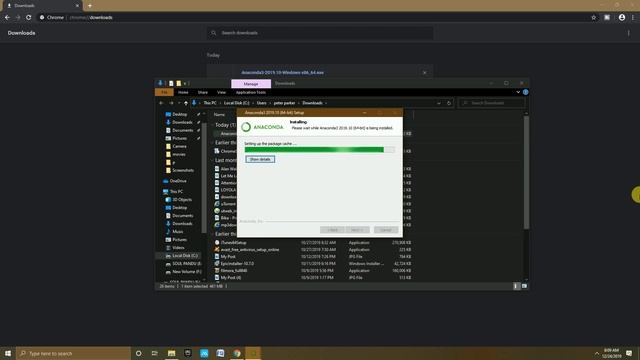Open Chrome downloads page more actions menu

pos(629,33)
